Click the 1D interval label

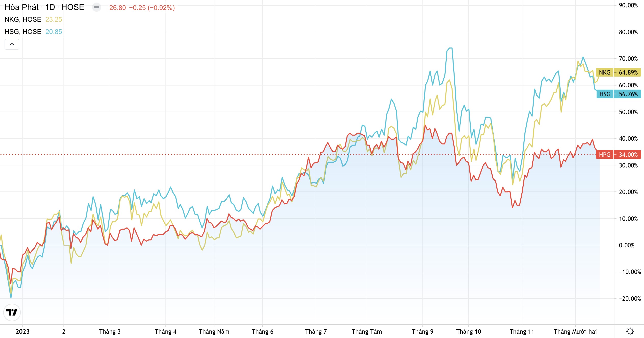(50, 7)
